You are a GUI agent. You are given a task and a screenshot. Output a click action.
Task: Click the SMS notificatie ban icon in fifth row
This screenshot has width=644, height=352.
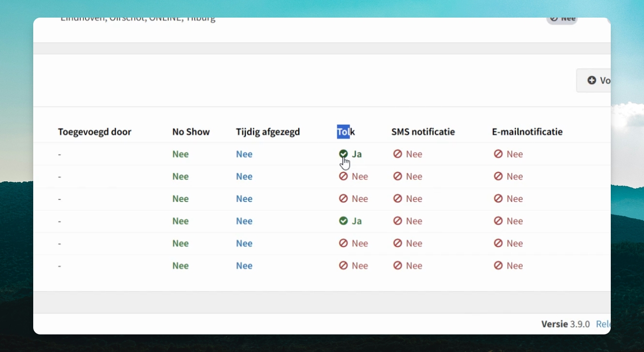398,243
